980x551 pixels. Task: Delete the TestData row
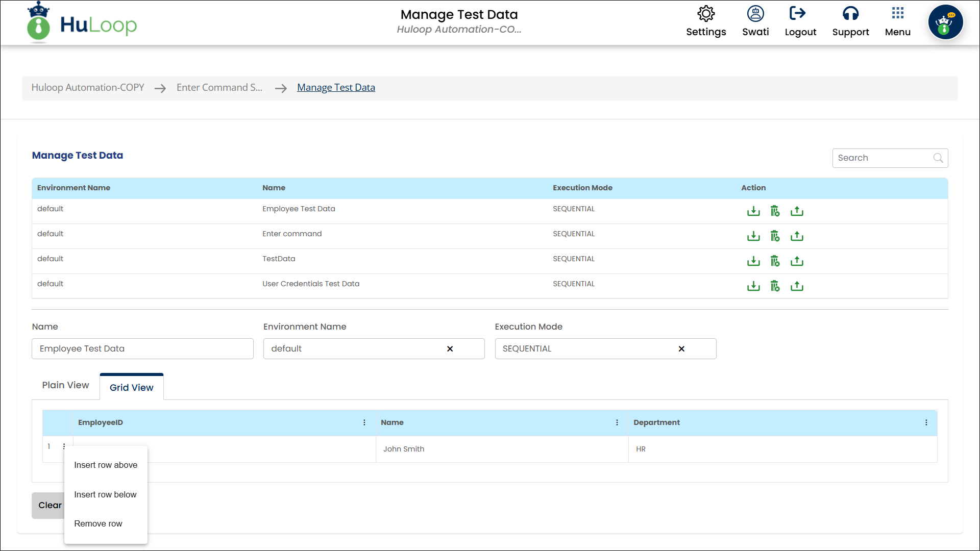pos(775,261)
